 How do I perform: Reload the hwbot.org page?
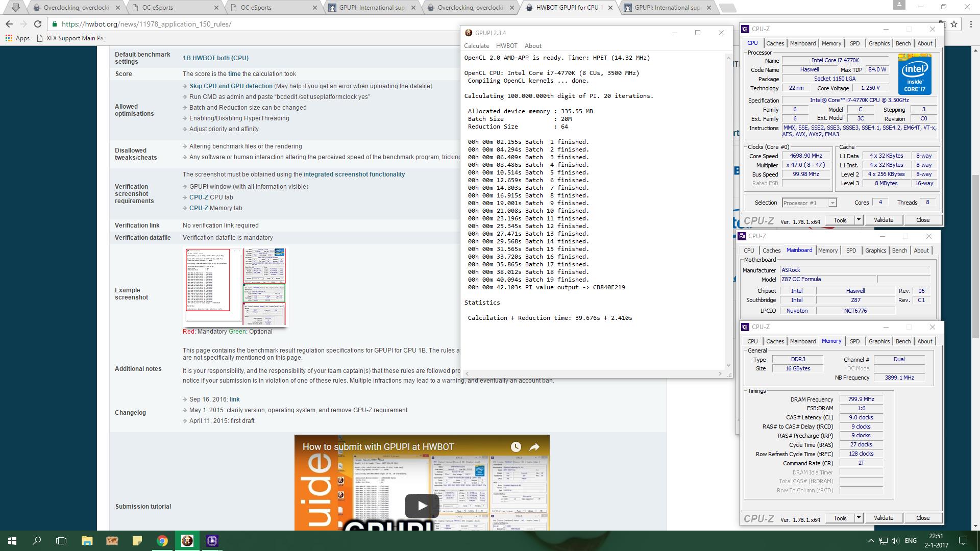pyautogui.click(x=38, y=24)
